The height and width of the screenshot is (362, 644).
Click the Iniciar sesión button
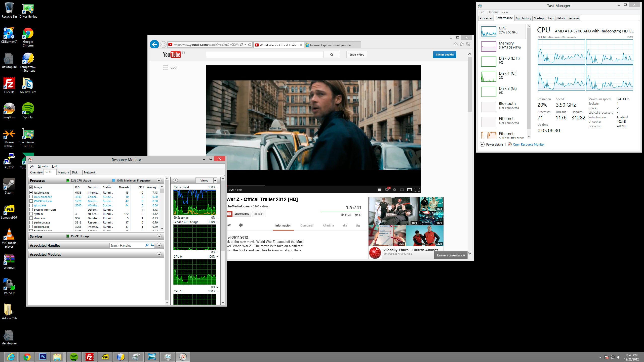point(445,55)
